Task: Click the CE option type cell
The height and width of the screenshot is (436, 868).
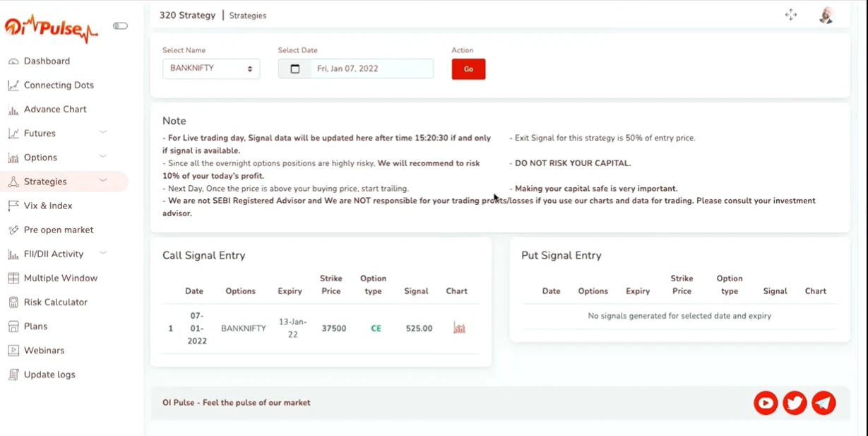Action: click(376, 329)
